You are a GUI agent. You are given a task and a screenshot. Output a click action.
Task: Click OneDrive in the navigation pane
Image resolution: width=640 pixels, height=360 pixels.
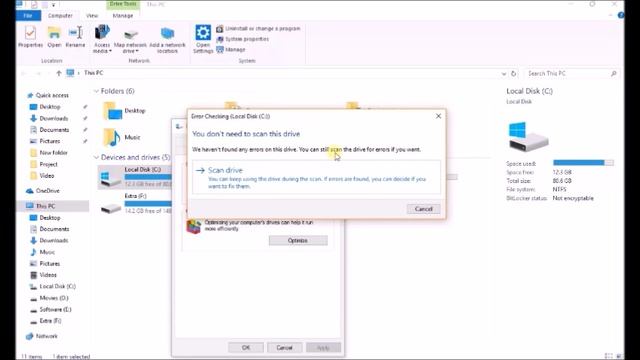tap(43, 191)
